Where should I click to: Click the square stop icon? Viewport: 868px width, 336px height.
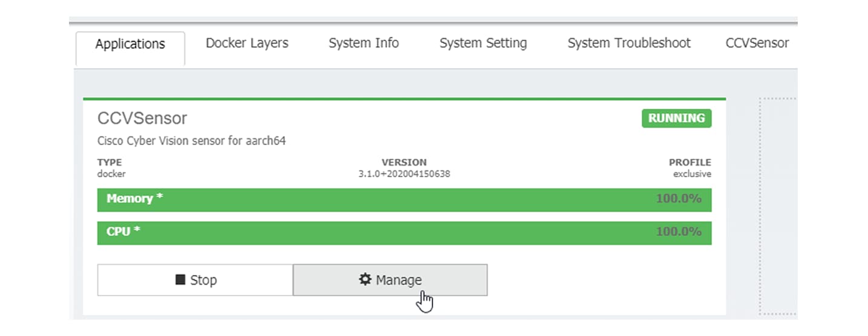(x=180, y=280)
